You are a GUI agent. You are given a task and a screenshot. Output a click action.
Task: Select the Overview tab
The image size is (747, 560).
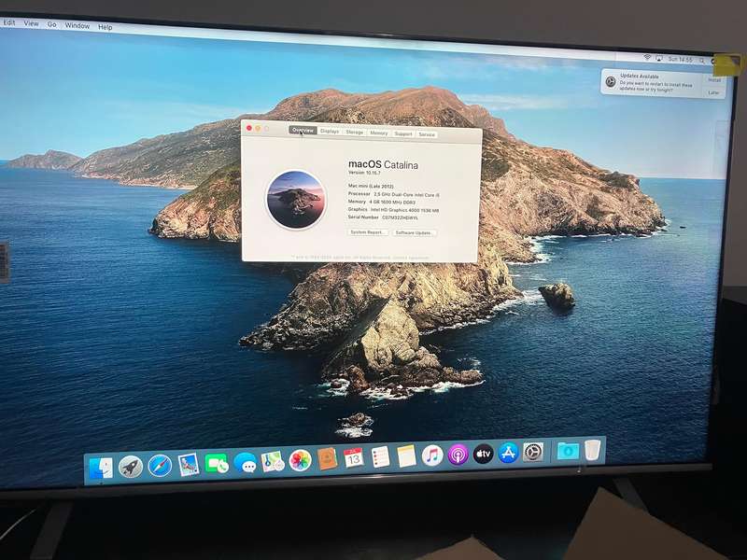303,130
